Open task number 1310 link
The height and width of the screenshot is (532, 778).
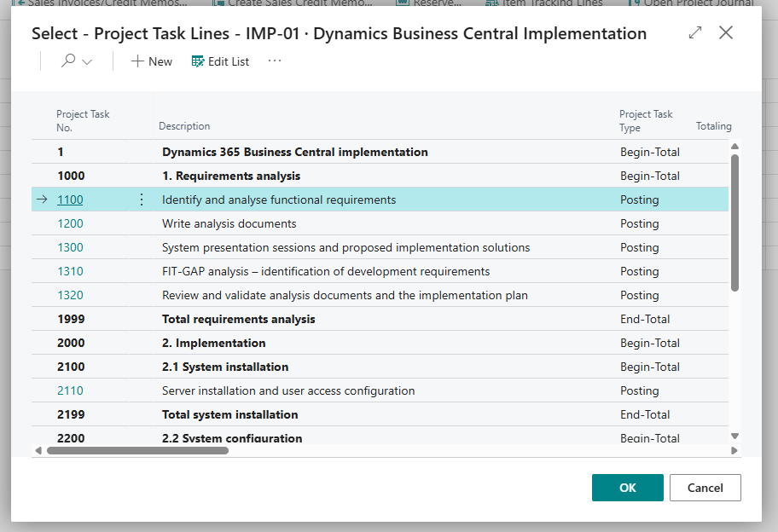(x=70, y=271)
